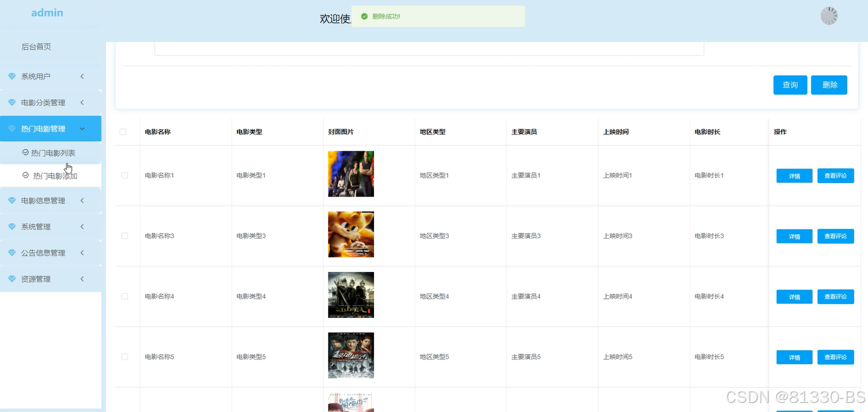Select 电影信息管理 menu label
Viewport: 868px width, 412px height.
point(43,201)
